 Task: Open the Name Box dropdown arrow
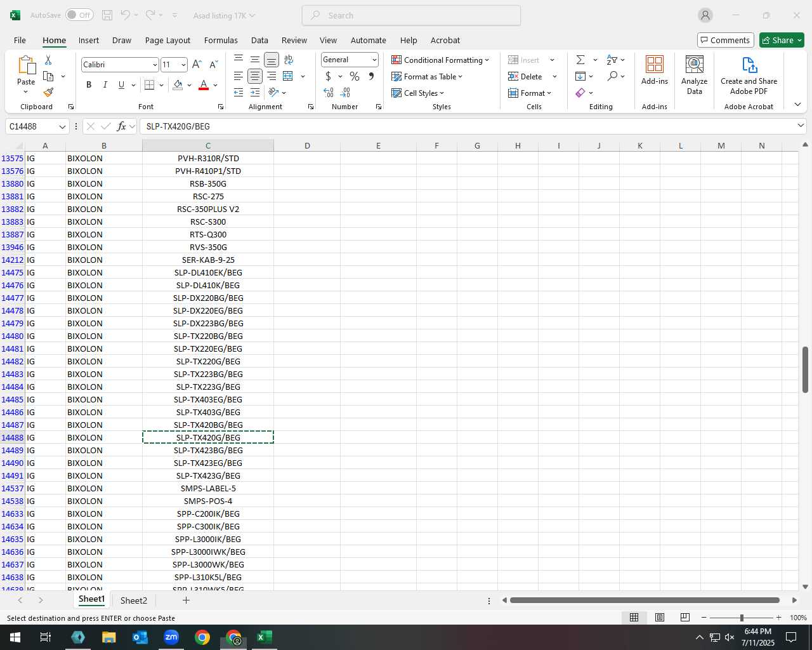(x=62, y=126)
